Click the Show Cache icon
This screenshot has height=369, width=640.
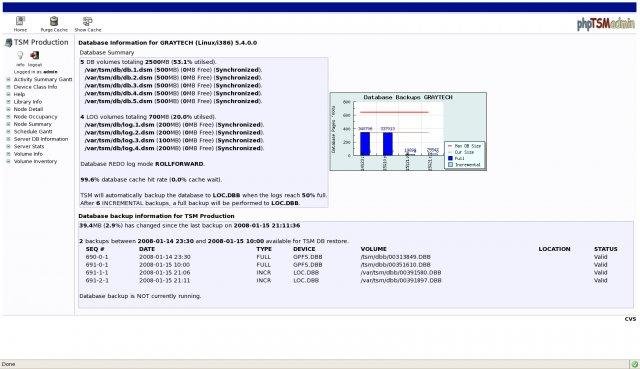87,21
